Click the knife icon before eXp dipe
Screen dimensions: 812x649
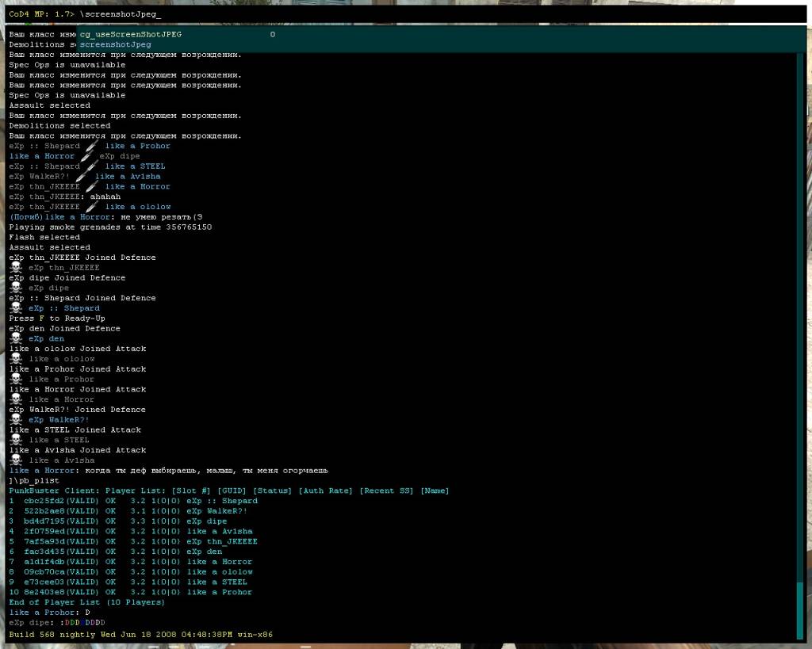click(86, 156)
